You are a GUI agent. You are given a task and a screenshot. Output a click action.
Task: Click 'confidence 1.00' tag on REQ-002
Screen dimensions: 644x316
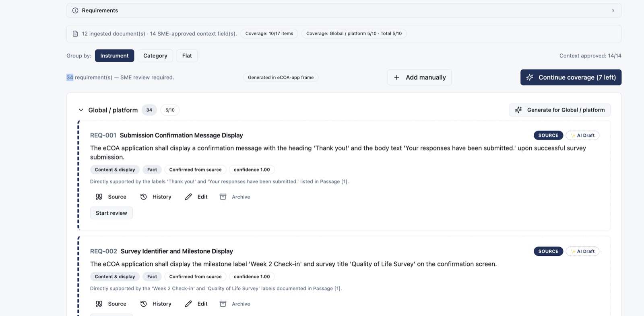[252, 277]
